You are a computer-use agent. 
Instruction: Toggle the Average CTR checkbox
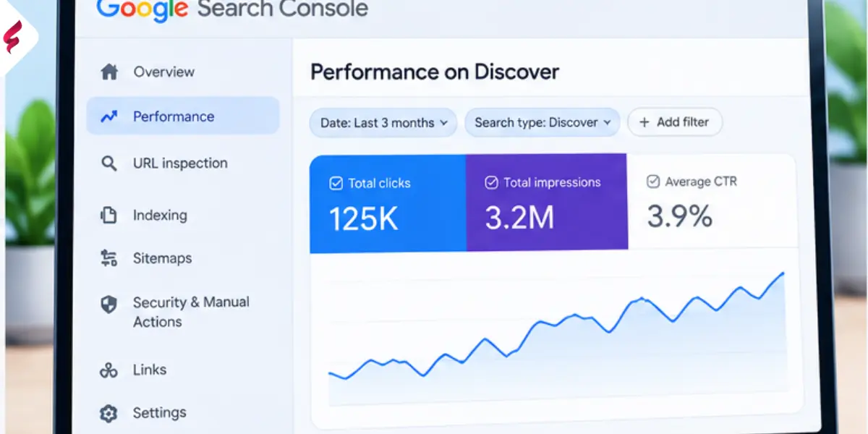[x=652, y=182]
